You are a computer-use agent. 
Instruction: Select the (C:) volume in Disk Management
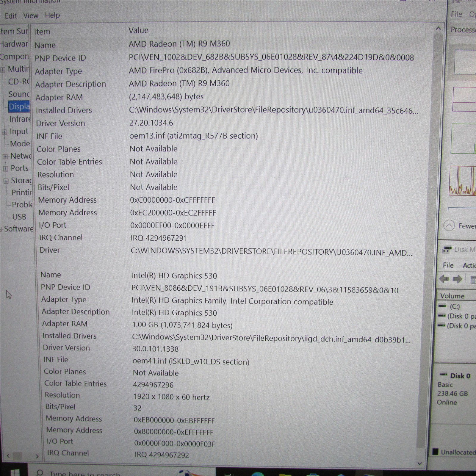pos(455,306)
